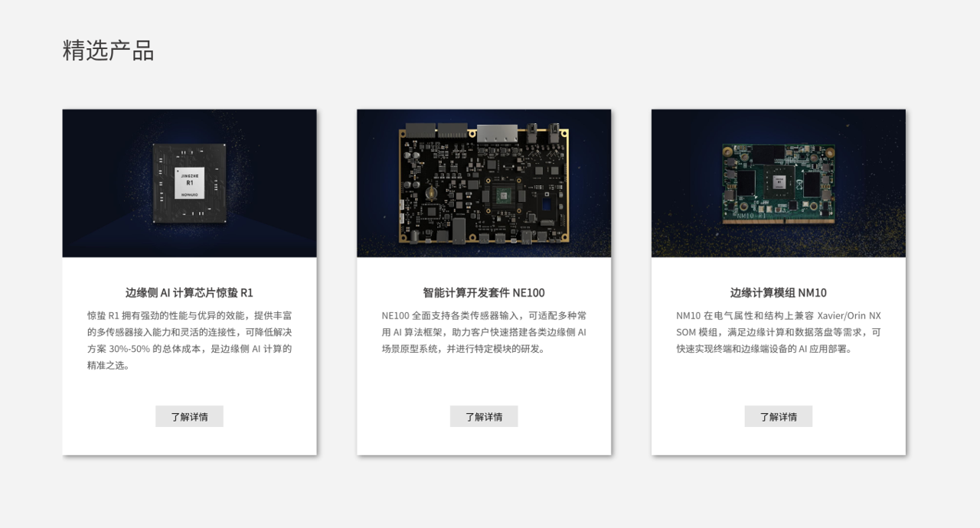
Task: Select the 边缘计算模组 NM10 title
Action: [x=778, y=292]
